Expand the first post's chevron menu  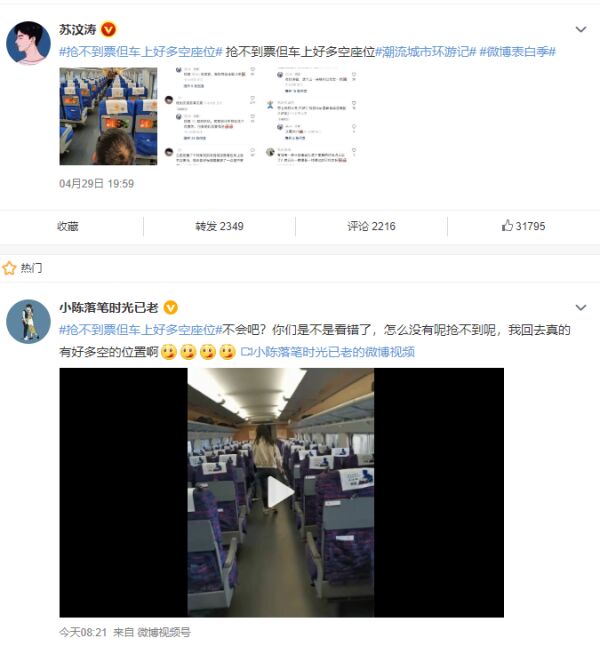pyautogui.click(x=581, y=29)
